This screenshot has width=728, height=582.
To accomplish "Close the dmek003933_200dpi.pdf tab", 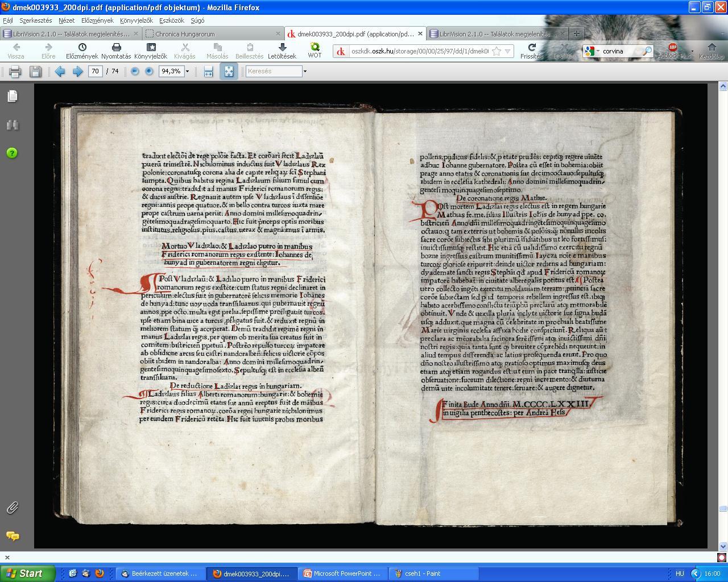I will [x=420, y=34].
